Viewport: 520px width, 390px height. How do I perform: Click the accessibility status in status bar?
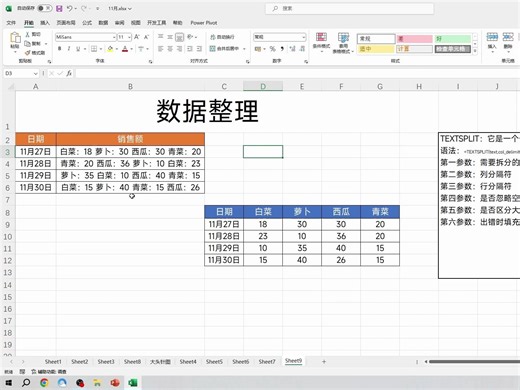pos(49,371)
